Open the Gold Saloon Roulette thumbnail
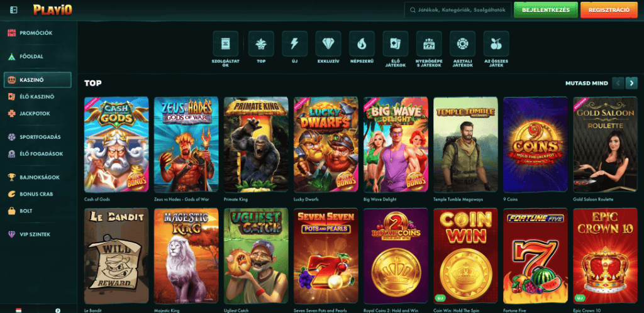 pyautogui.click(x=606, y=145)
